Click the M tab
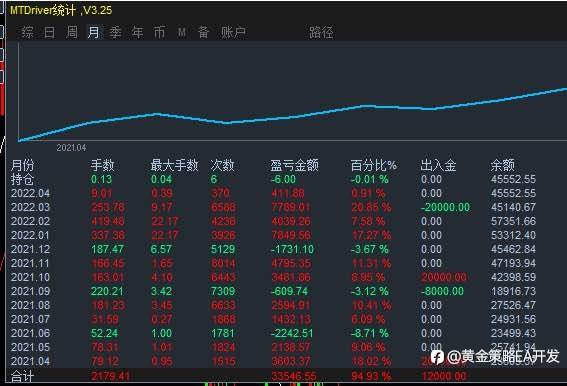Screen dimensions: 567x386 182,33
